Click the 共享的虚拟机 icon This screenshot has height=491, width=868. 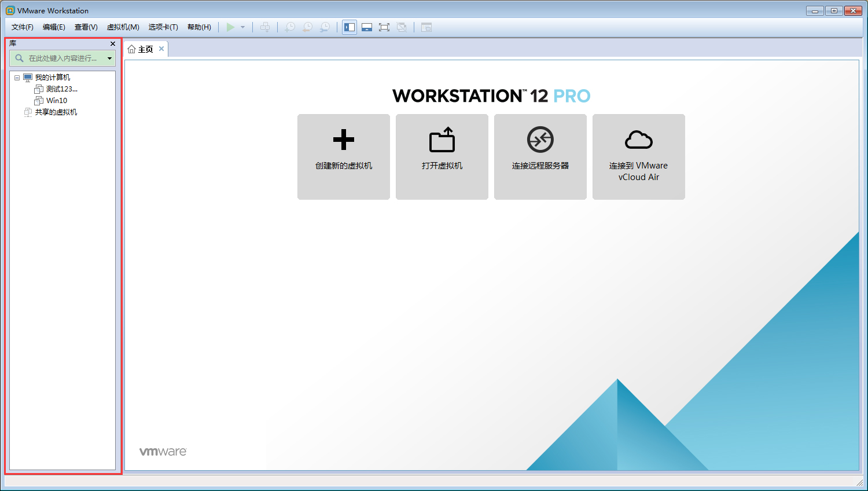click(28, 112)
